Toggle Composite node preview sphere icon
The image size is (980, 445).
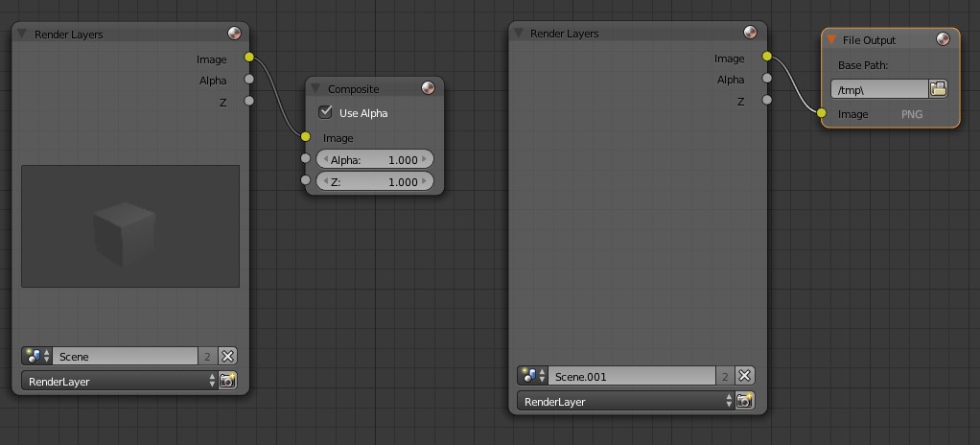[428, 87]
